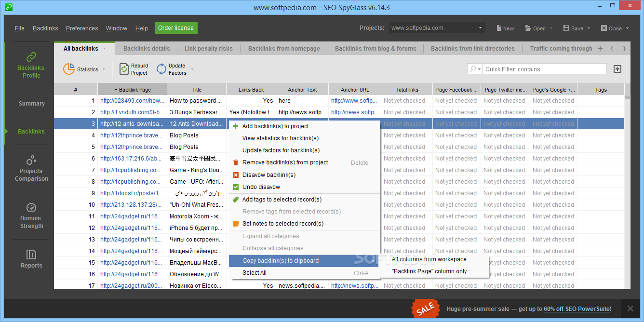Sort by the Tags column header

click(601, 90)
